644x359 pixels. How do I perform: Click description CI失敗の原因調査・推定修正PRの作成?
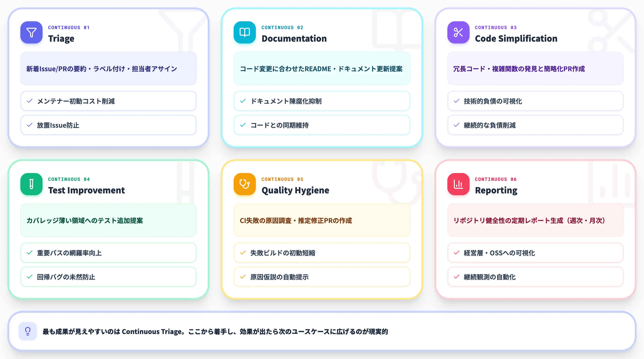[x=296, y=220]
